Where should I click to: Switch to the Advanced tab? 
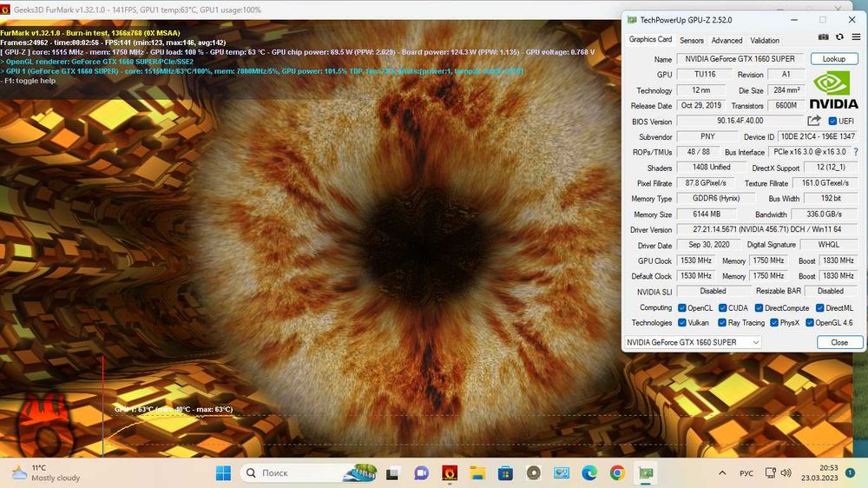point(727,41)
